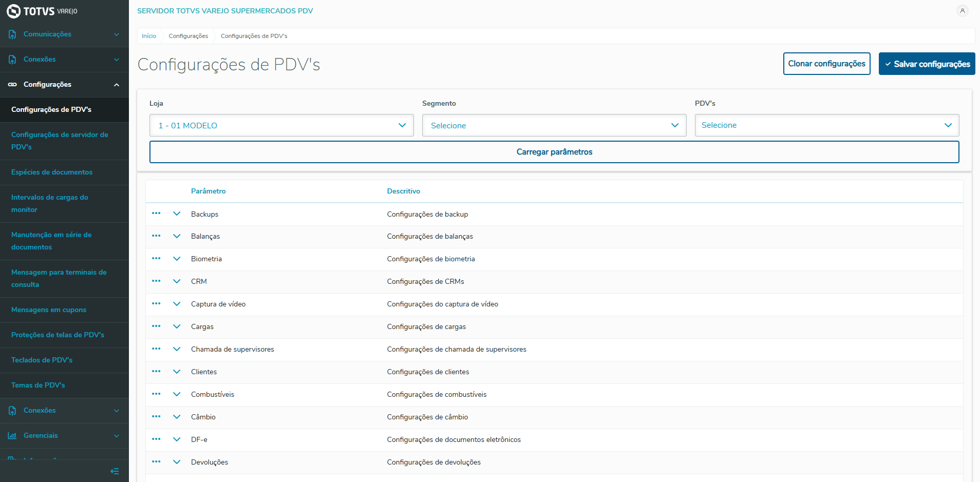Expand the Clientes parameter row
980x482 pixels.
click(177, 372)
